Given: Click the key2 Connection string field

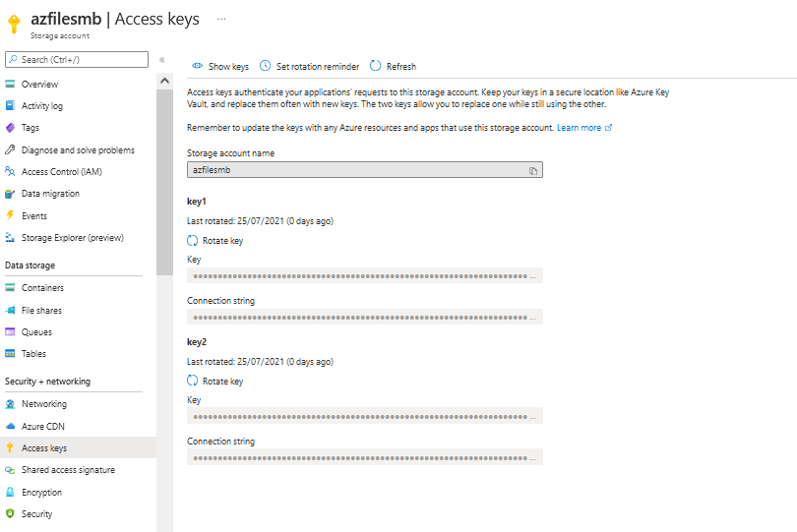Looking at the screenshot, I should (x=364, y=457).
